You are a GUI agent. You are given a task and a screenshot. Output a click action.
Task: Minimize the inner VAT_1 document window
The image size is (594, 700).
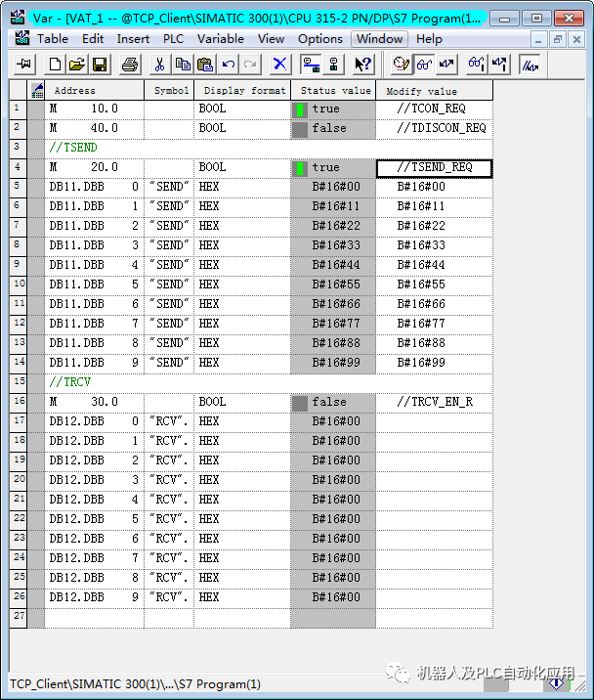coord(538,40)
